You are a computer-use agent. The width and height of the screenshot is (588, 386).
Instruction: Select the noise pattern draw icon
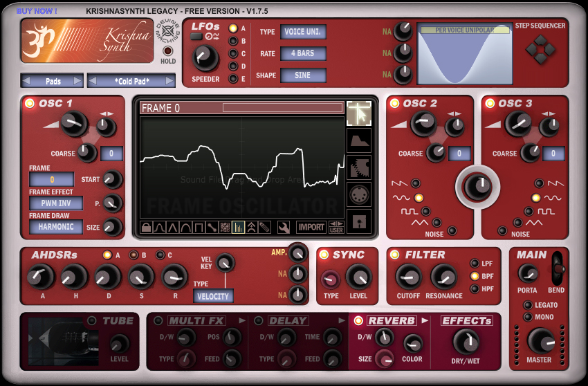point(225,228)
